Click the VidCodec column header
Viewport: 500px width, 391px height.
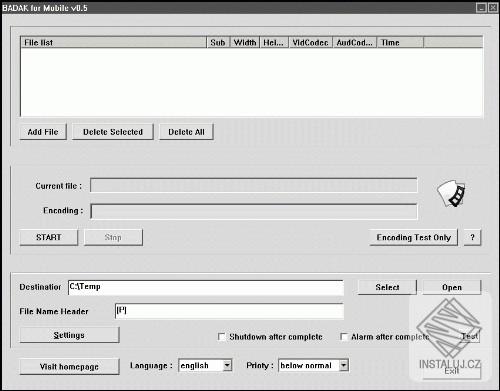pos(311,42)
